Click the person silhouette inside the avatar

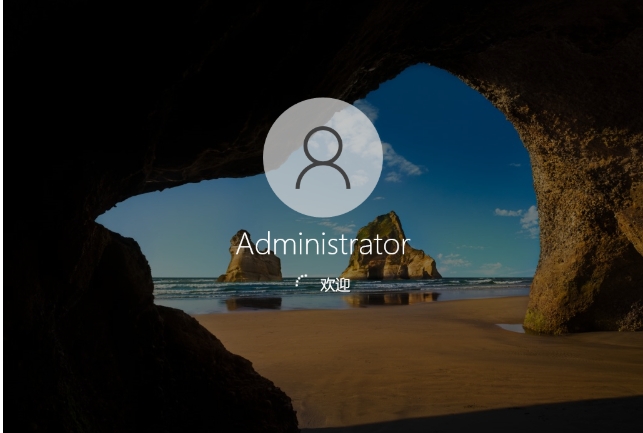(322, 157)
